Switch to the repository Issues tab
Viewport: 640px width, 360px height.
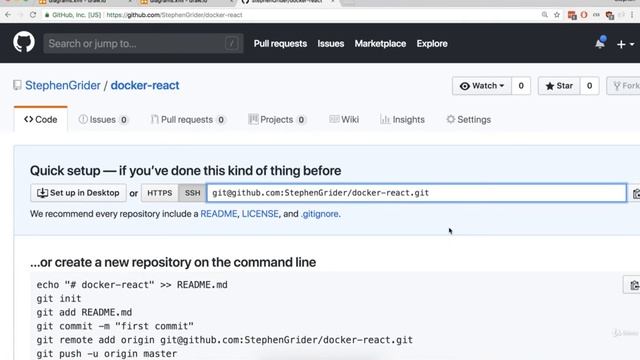click(x=103, y=120)
